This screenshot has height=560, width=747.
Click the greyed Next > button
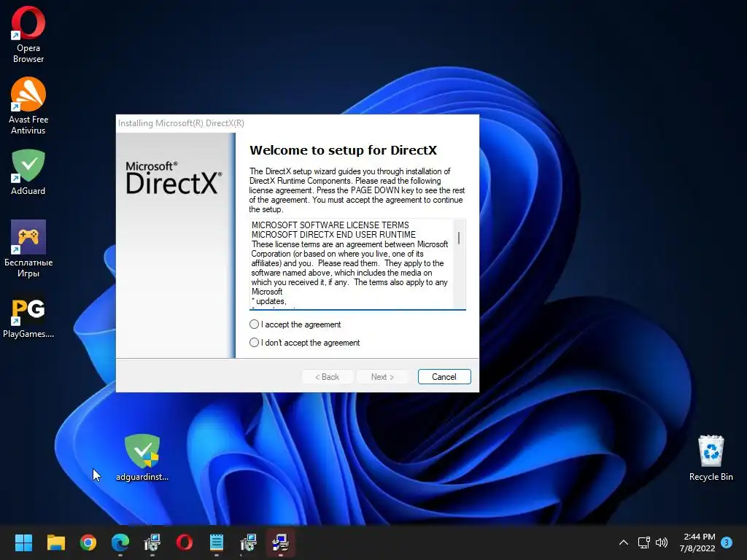click(x=382, y=377)
